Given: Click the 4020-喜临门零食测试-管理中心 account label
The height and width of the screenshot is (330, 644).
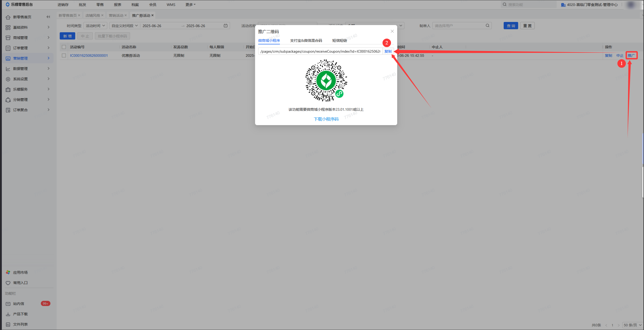Looking at the screenshot, I should point(592,4).
